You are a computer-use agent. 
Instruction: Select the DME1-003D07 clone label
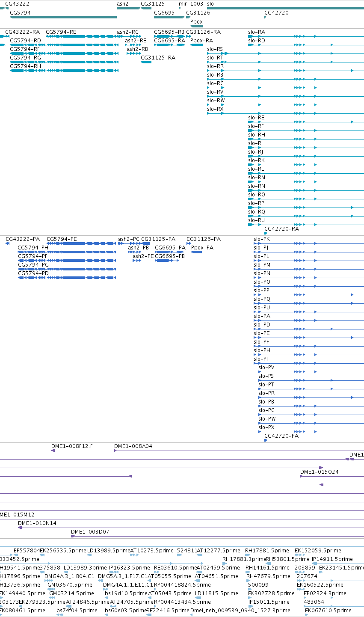90,532
